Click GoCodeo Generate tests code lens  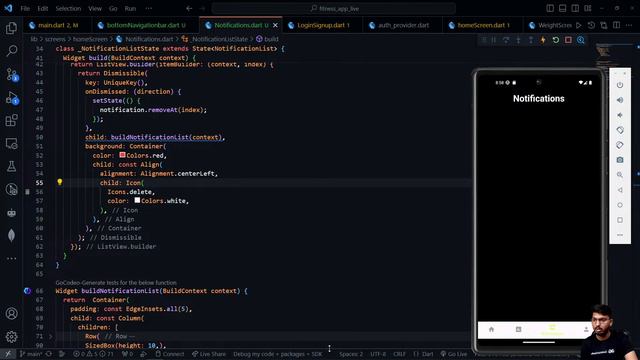click(x=116, y=282)
